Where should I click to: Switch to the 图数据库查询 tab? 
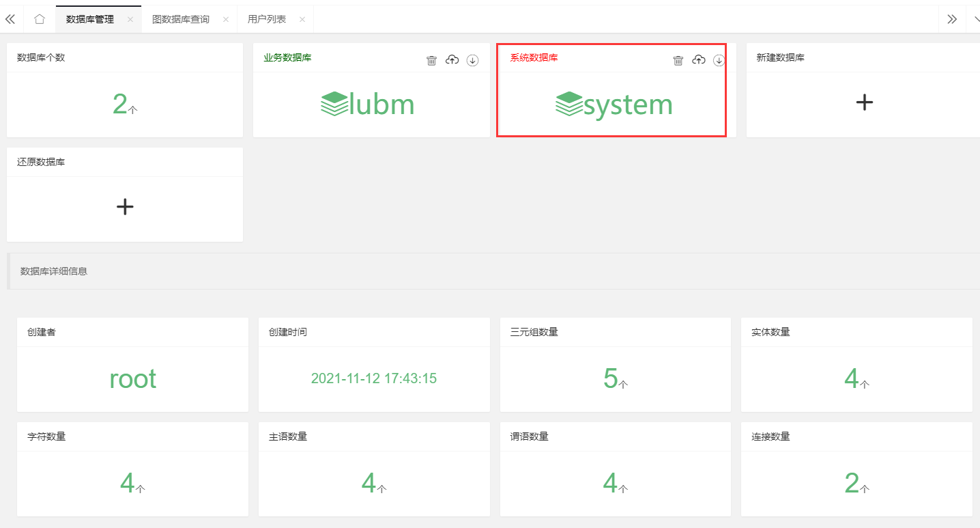[x=181, y=18]
